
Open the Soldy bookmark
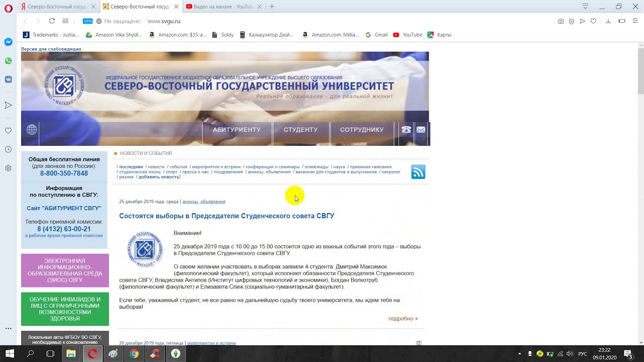point(222,35)
